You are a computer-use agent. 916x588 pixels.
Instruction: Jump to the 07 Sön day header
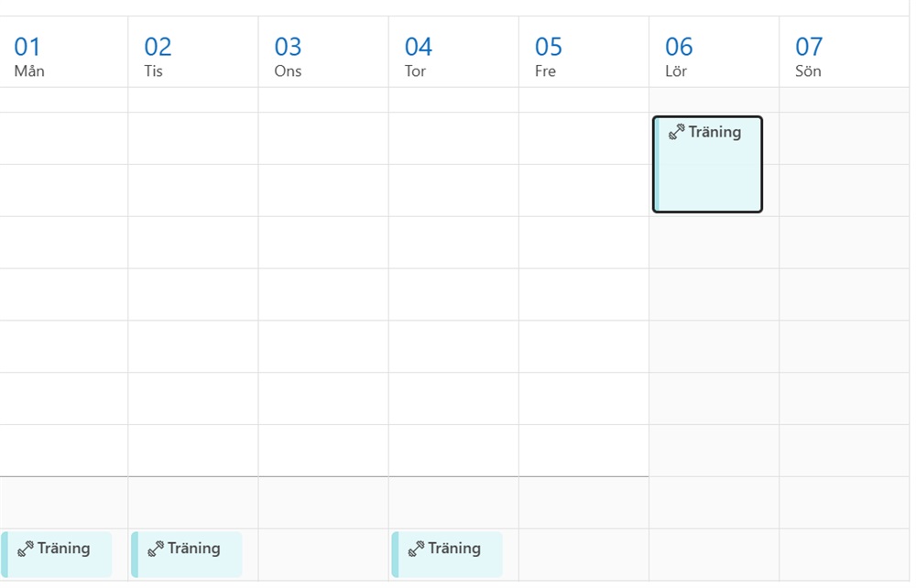(x=808, y=55)
